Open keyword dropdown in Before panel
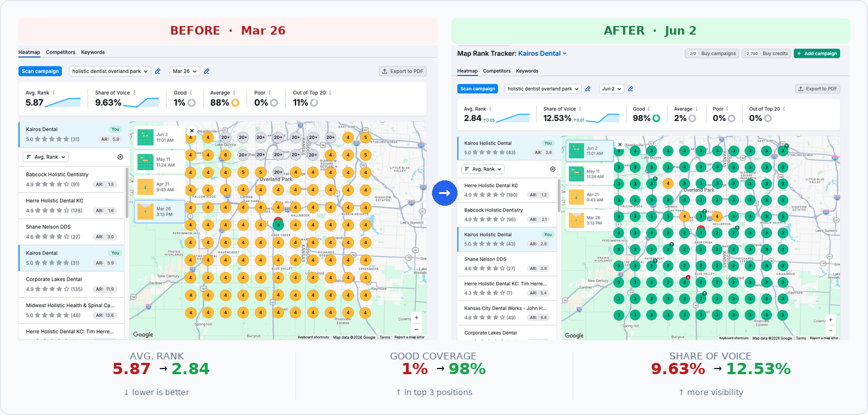The height and width of the screenshot is (415, 868). [110, 71]
